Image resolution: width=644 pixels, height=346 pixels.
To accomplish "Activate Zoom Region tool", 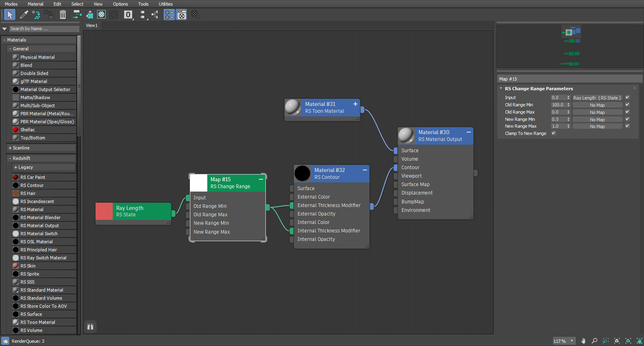I will [606, 341].
